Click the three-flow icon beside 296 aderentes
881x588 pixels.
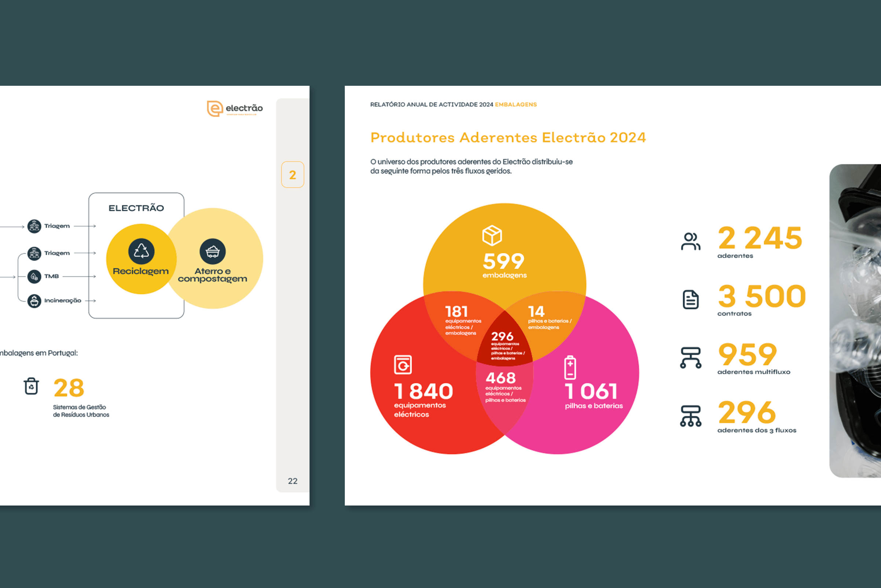690,416
